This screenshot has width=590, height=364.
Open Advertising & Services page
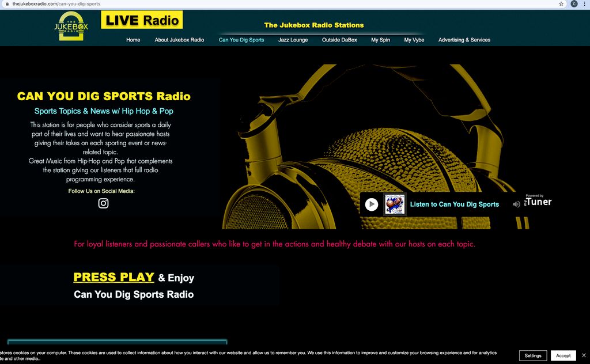pyautogui.click(x=464, y=40)
